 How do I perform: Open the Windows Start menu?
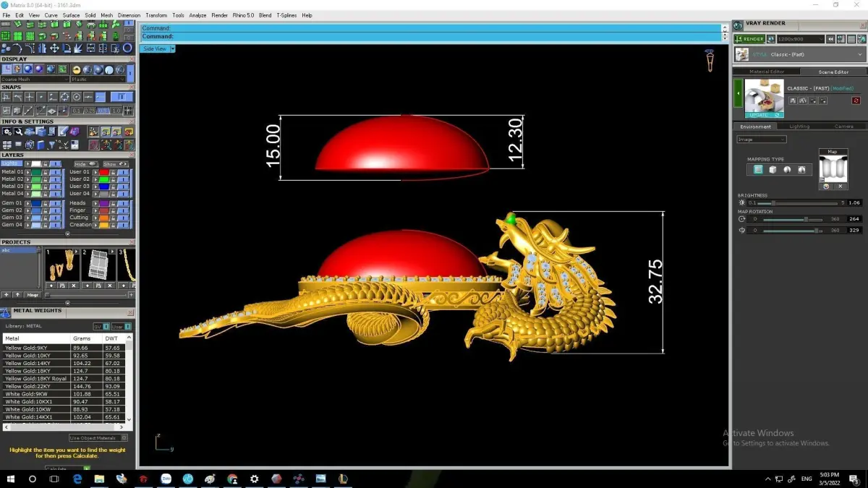[9, 479]
